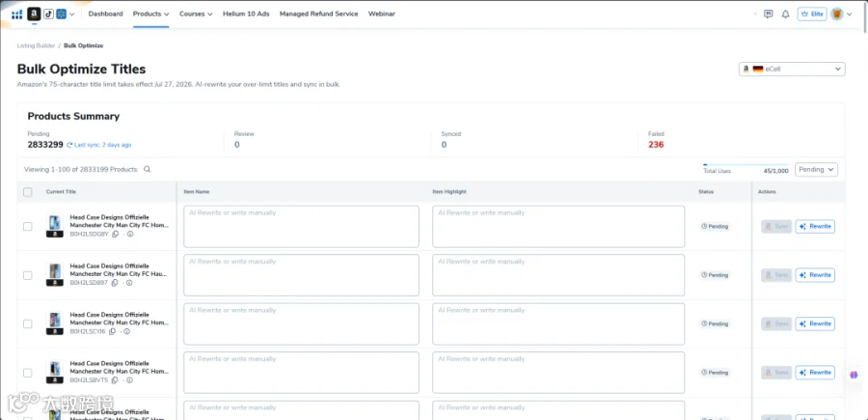Click the Item Highlight column header
The image size is (868, 420).
pyautogui.click(x=449, y=192)
